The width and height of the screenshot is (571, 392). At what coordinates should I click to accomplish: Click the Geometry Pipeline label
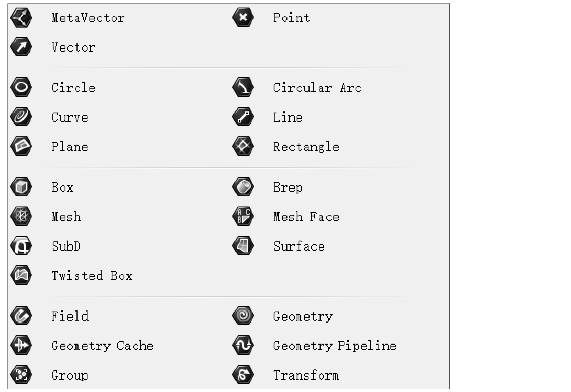click(x=335, y=346)
